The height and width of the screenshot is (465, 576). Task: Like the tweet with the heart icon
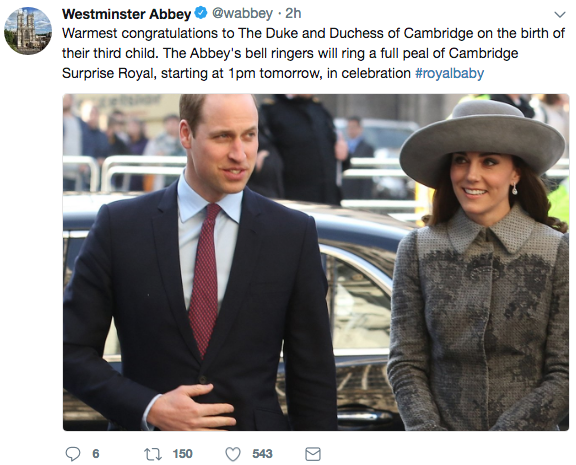coord(233,454)
